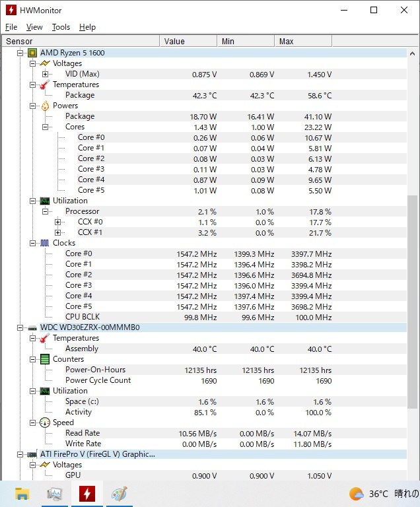420x507 pixels.
Task: Click the scrollbar up arrow
Action: point(412,53)
